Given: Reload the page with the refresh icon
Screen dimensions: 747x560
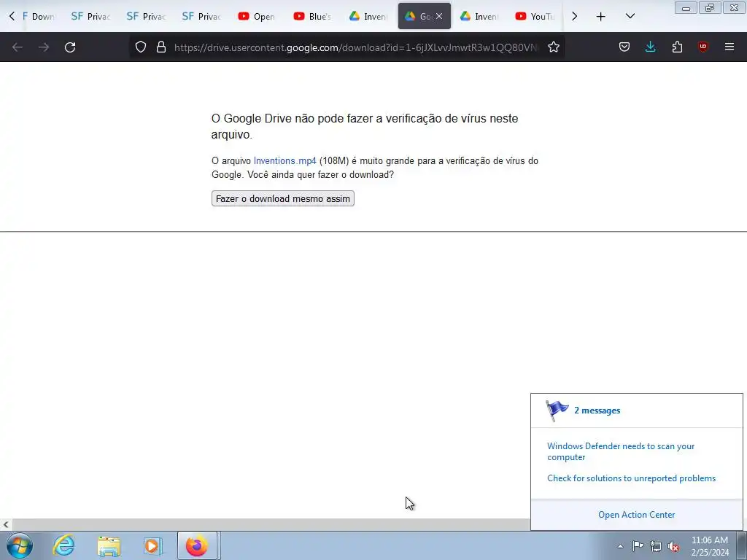Looking at the screenshot, I should click(70, 47).
